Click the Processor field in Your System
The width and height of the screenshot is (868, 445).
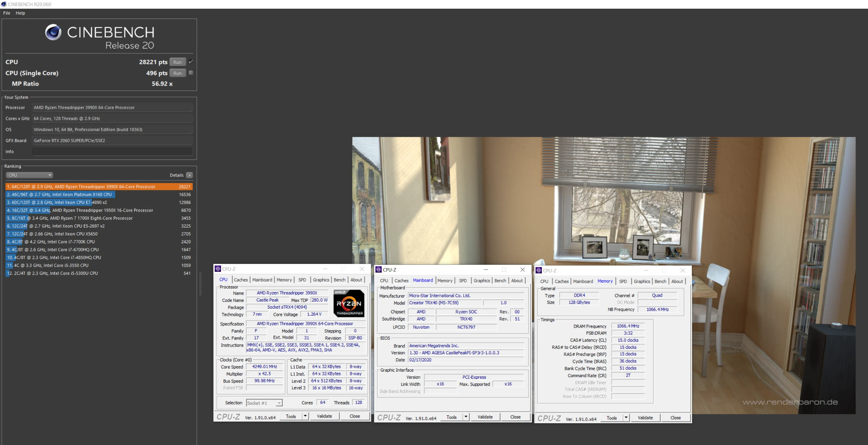click(x=112, y=108)
